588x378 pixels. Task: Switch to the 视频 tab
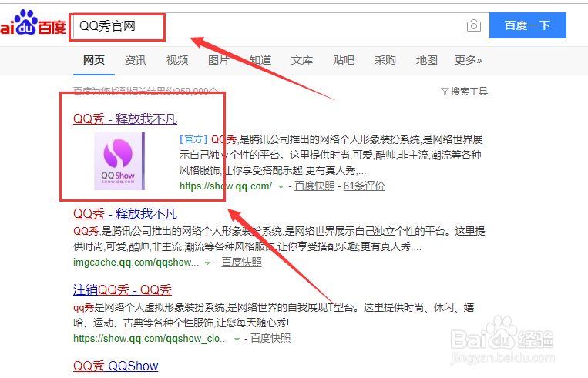pyautogui.click(x=177, y=60)
